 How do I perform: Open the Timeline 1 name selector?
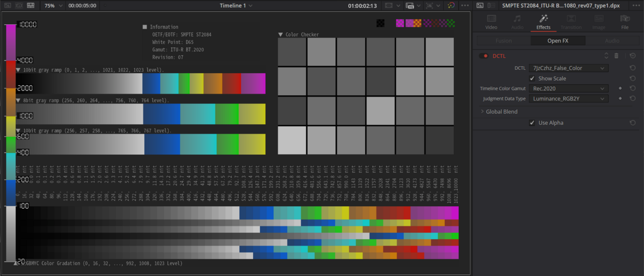click(x=236, y=5)
